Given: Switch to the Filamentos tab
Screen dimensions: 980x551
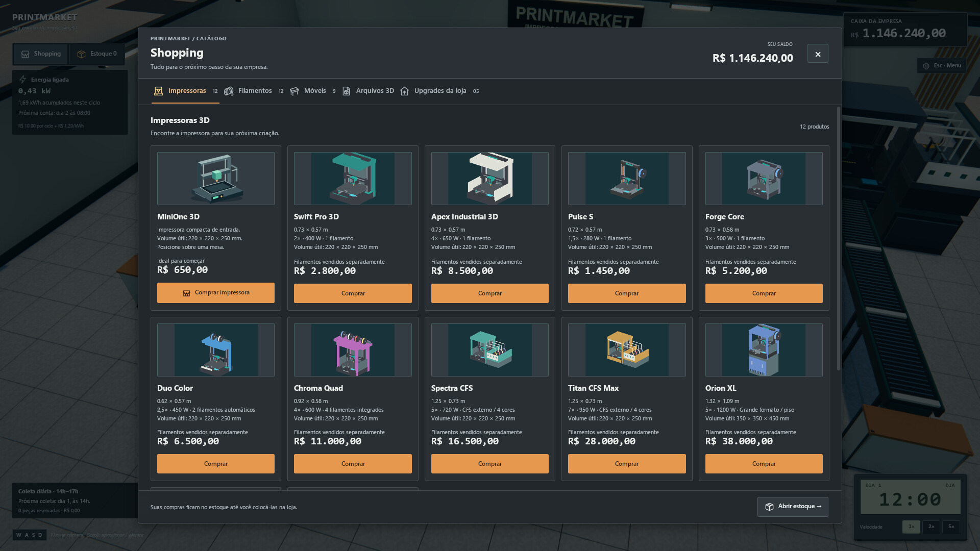Looking at the screenshot, I should (x=254, y=91).
